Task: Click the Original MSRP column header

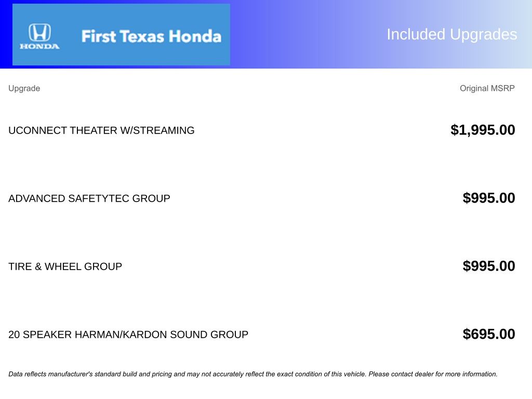Action: [487, 88]
